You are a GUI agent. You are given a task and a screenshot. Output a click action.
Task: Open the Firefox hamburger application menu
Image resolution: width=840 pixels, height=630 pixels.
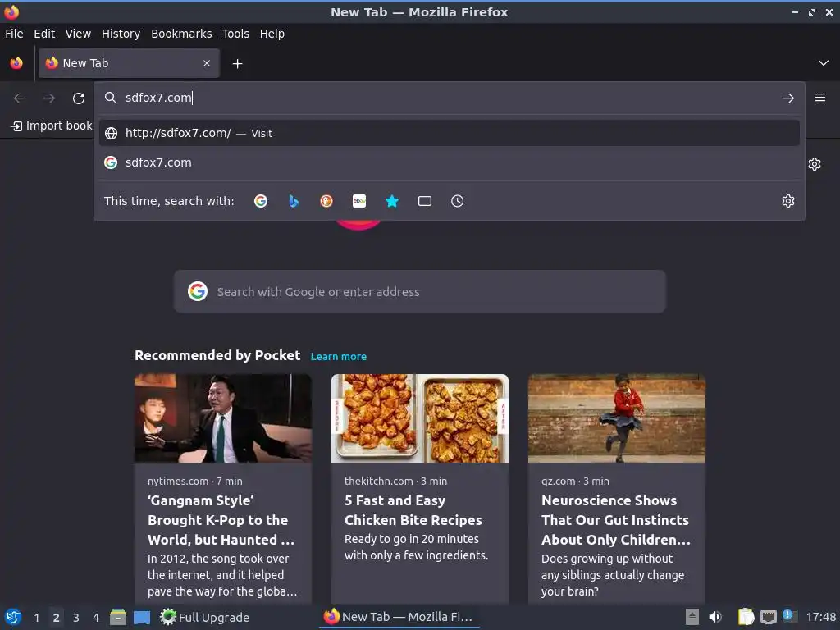coord(820,98)
